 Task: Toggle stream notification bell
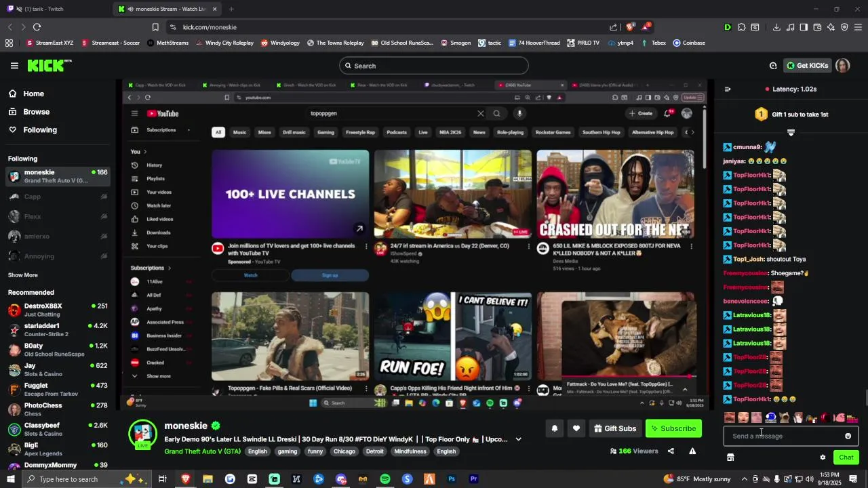tap(554, 428)
